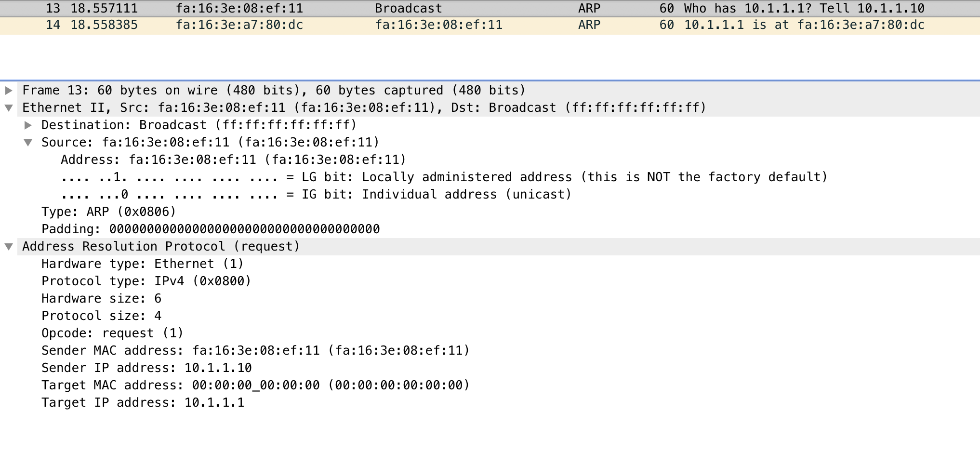
Task: Select the Sender MAC address line
Action: tap(255, 351)
